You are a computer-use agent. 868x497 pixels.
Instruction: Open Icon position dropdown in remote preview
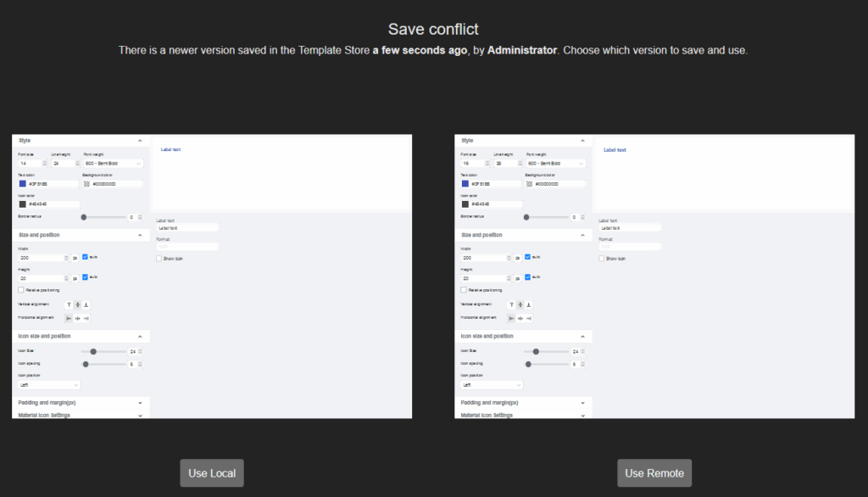click(x=491, y=384)
